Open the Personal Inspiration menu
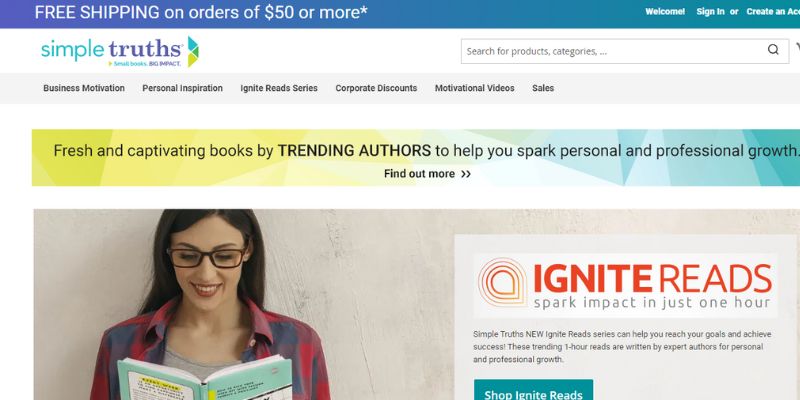Image resolution: width=800 pixels, height=400 pixels. tap(182, 88)
